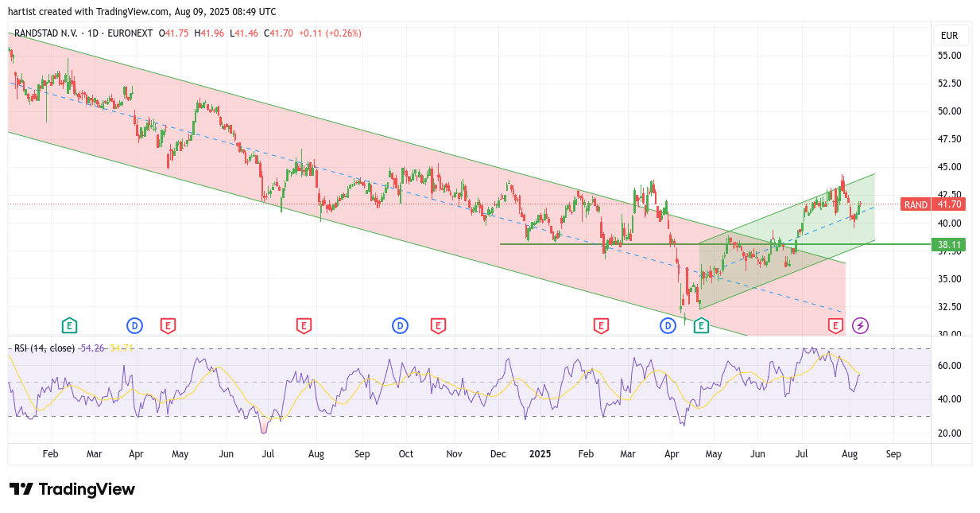Screen dimensions: 980x513
Task: Click the Dec label on the time axis
Action: pos(498,454)
